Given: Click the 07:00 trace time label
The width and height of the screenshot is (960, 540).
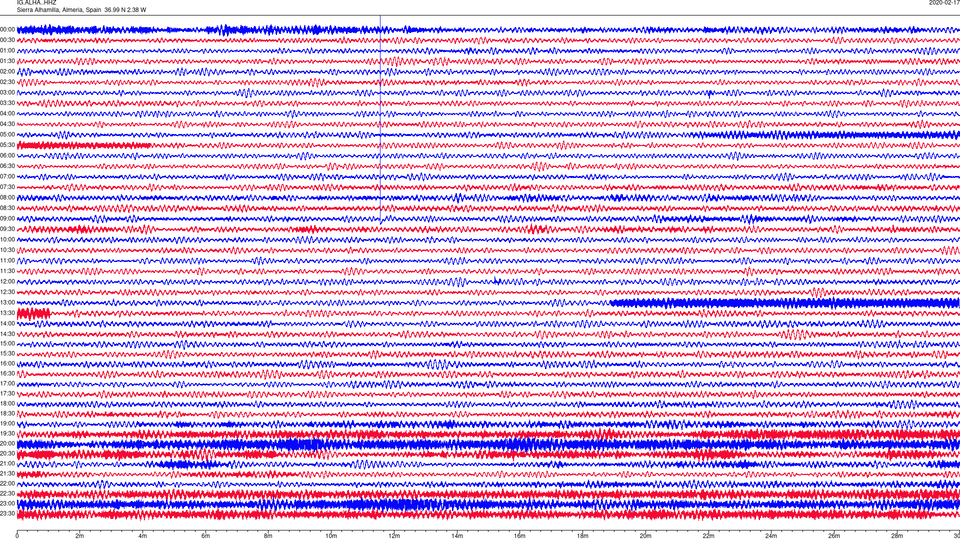Looking at the screenshot, I should 7,177.
